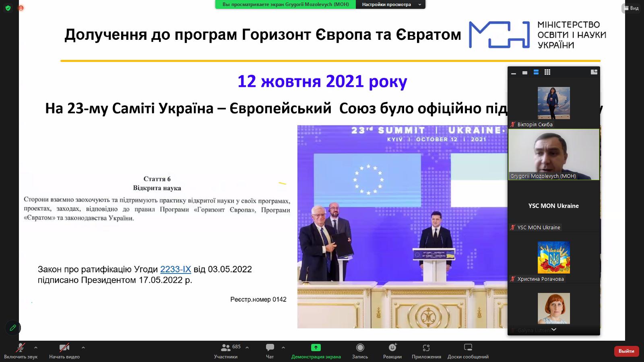Expand chat options caret beside Чат

pyautogui.click(x=283, y=348)
